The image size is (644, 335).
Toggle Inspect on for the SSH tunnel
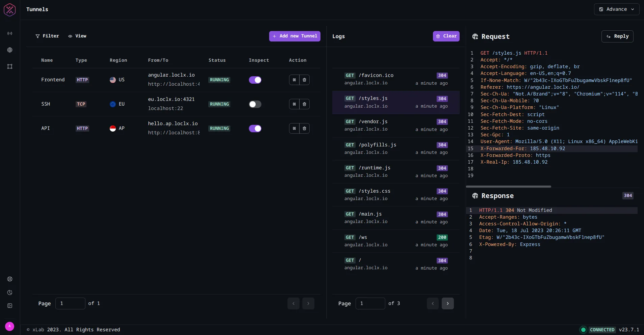255,104
